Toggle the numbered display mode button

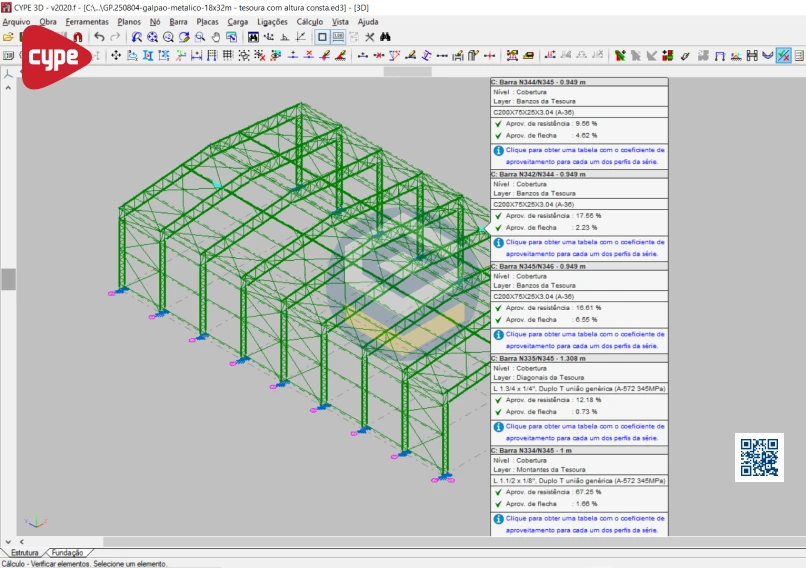(338, 37)
